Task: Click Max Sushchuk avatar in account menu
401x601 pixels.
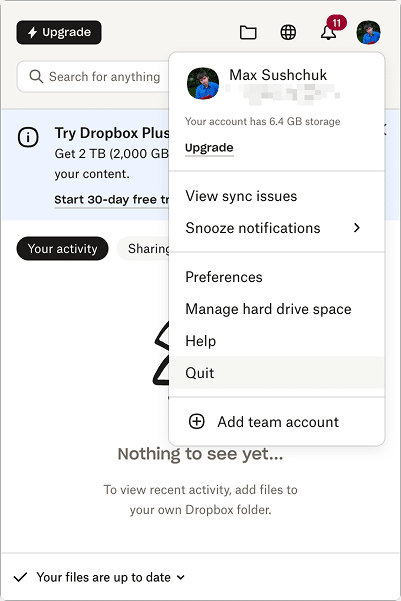Action: point(203,84)
